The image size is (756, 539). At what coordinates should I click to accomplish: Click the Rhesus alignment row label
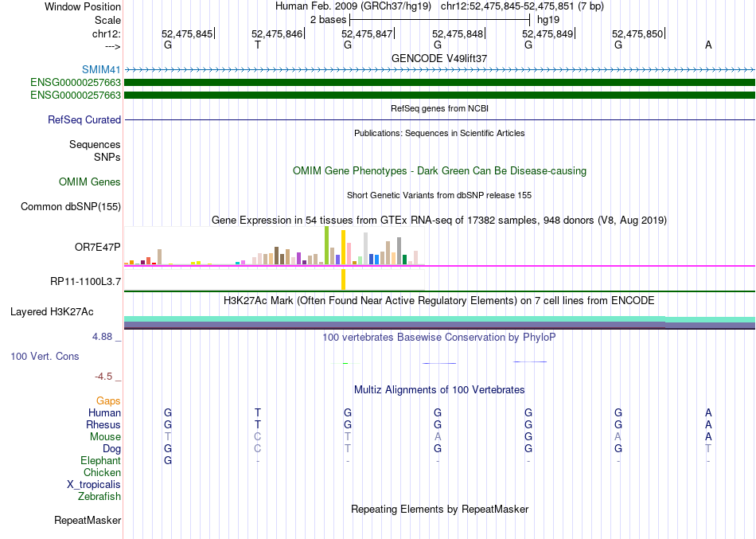pyautogui.click(x=103, y=424)
